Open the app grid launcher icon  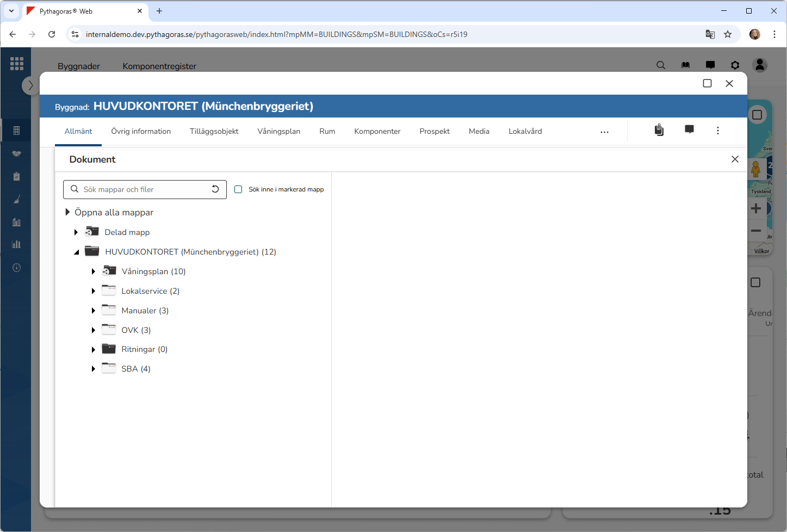pos(17,64)
